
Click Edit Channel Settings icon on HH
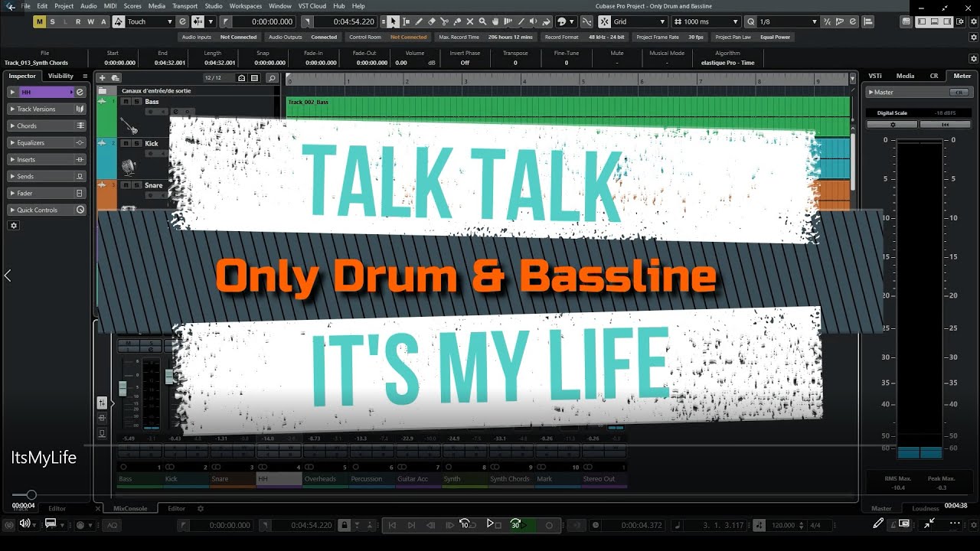coord(80,92)
